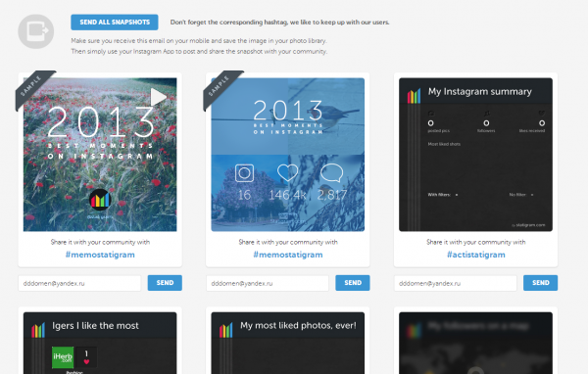This screenshot has width=588, height=374.
Task: Click the blurred followers on a map snapshot
Action: (x=475, y=343)
